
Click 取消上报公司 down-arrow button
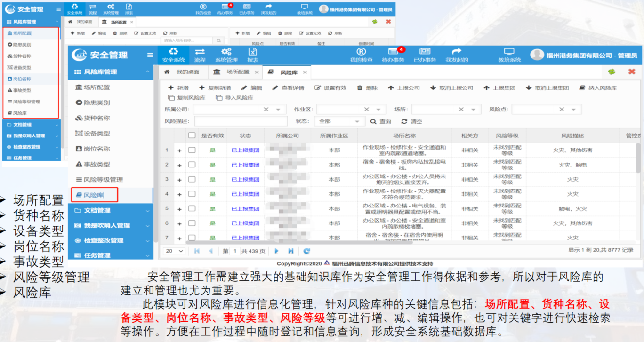tap(452, 88)
